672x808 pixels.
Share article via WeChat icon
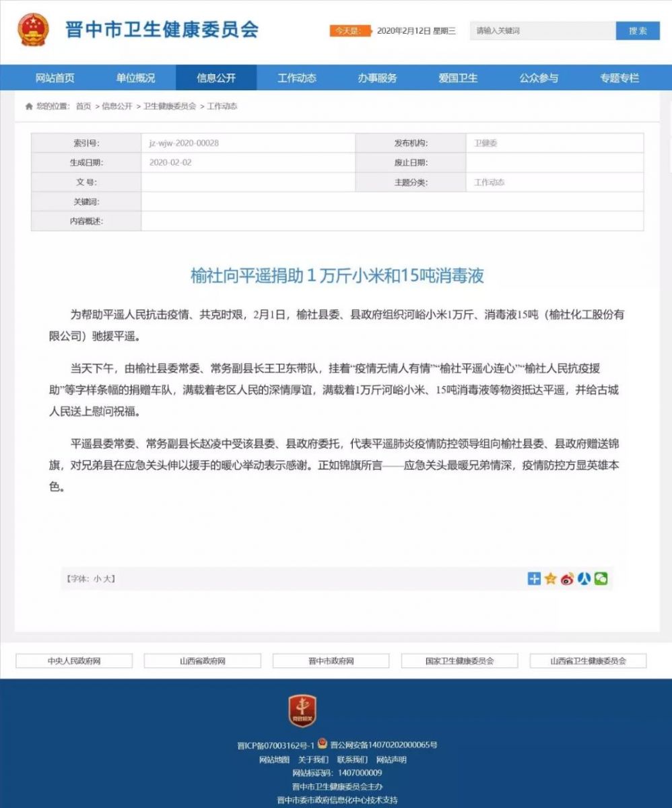point(601,578)
